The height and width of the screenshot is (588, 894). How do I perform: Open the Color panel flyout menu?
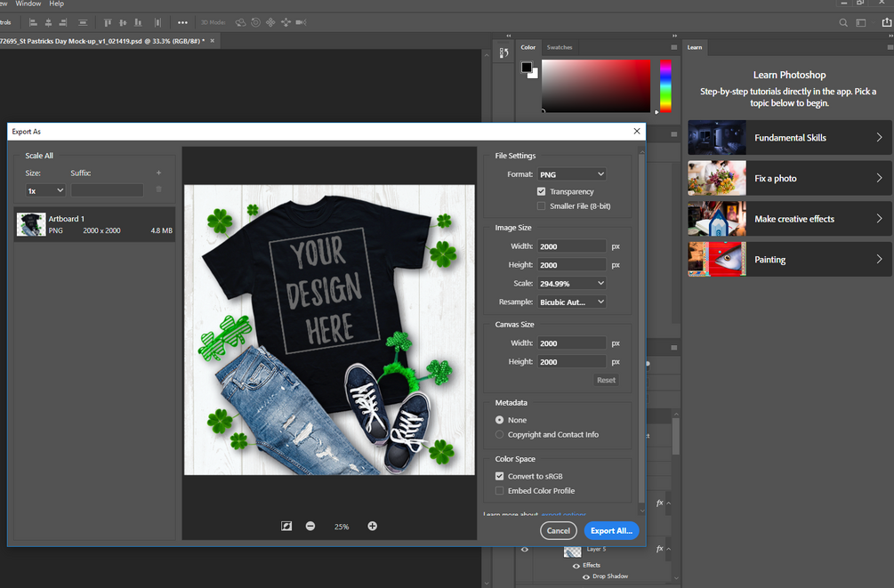pos(674,47)
